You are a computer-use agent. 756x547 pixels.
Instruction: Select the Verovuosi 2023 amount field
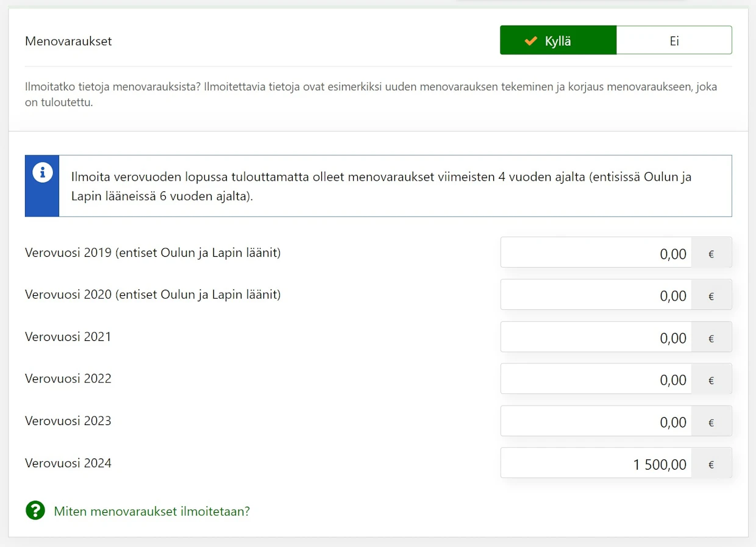pos(596,421)
